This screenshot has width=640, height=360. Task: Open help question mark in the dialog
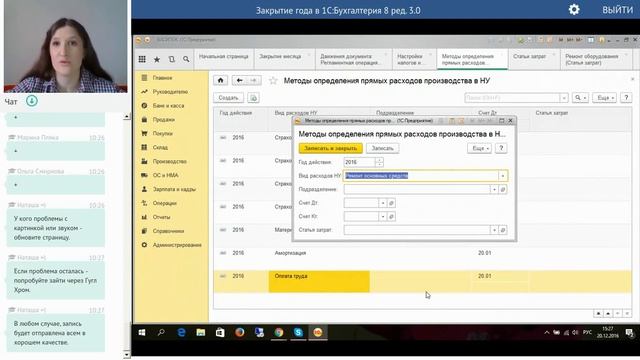click(501, 148)
